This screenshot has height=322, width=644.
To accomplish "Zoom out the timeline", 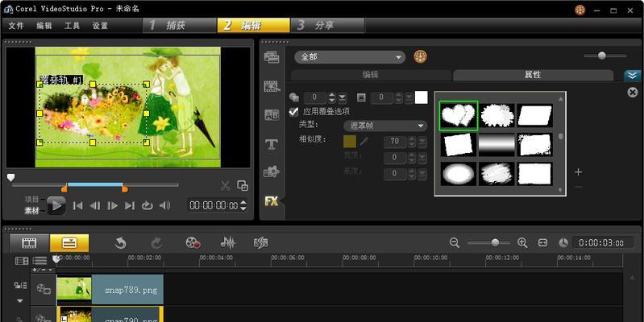I will tap(455, 243).
